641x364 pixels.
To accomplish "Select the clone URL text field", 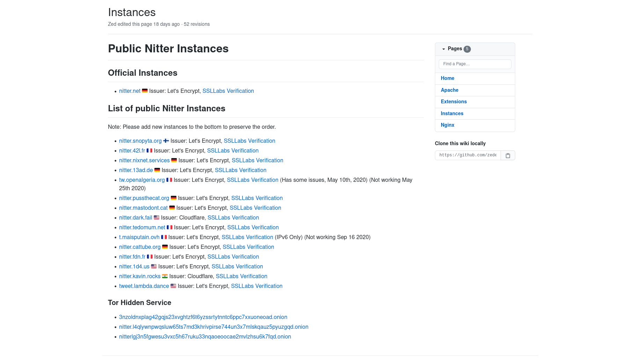I will pyautogui.click(x=468, y=155).
